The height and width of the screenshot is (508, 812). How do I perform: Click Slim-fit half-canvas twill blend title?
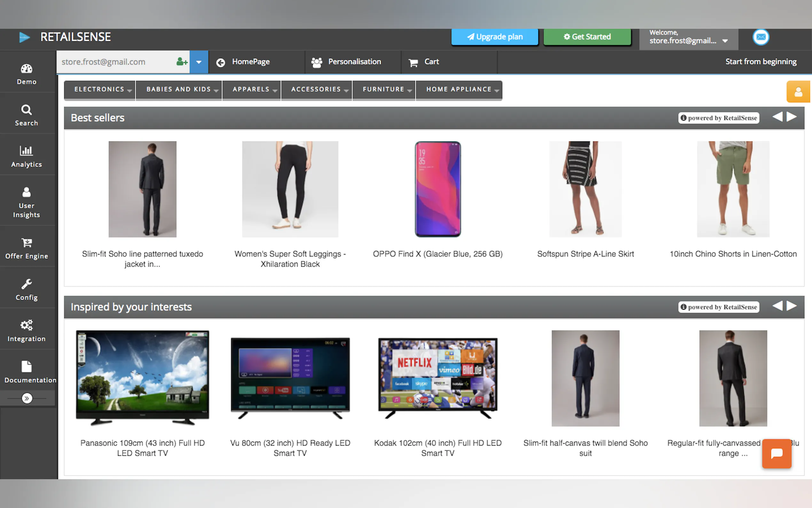[585, 448]
